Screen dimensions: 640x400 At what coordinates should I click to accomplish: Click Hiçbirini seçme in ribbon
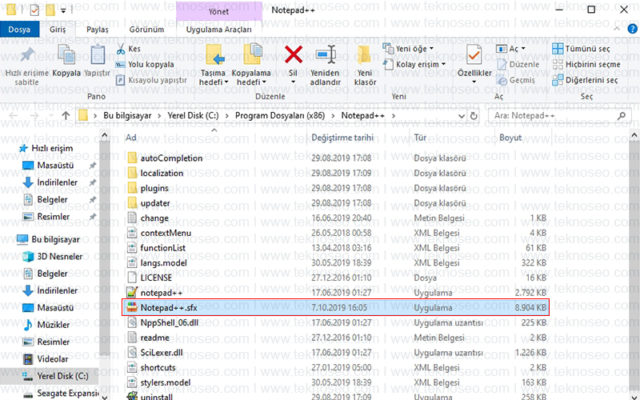586,64
